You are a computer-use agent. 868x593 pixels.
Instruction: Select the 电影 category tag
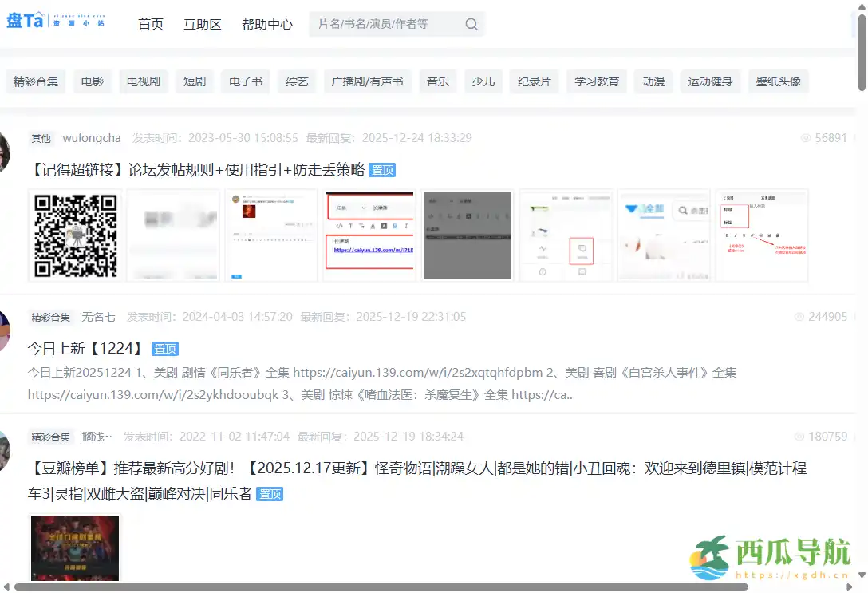(92, 81)
